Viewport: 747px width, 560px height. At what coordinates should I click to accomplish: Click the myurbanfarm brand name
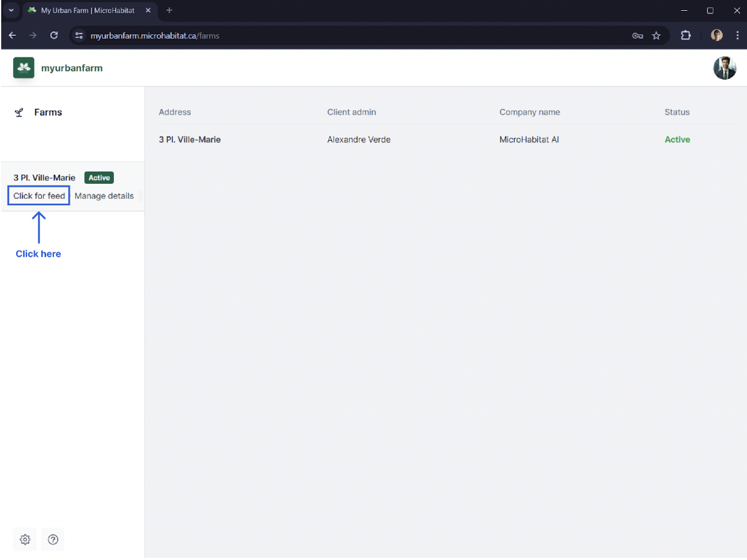pyautogui.click(x=72, y=68)
